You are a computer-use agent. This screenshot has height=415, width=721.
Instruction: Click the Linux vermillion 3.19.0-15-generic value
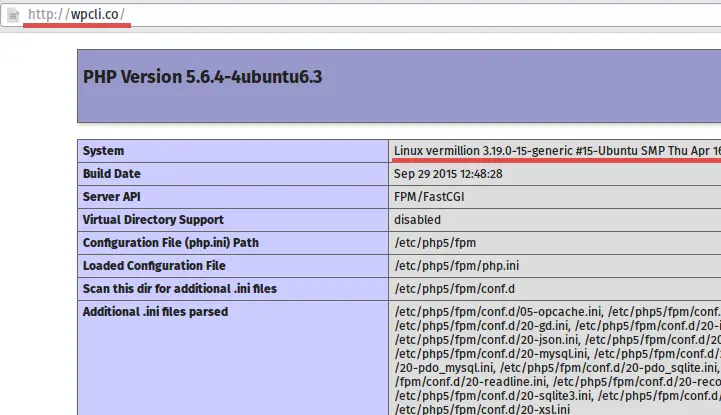[x=557, y=151]
